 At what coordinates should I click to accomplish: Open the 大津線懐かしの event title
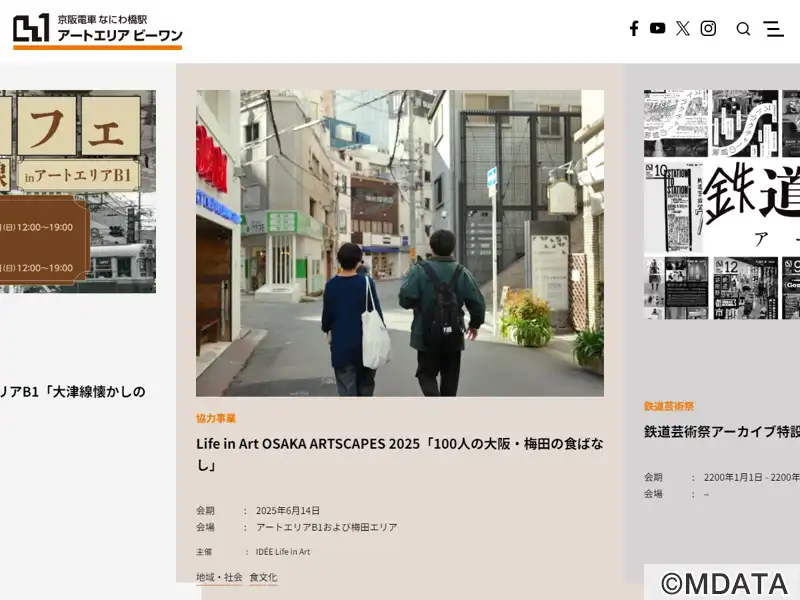73,392
